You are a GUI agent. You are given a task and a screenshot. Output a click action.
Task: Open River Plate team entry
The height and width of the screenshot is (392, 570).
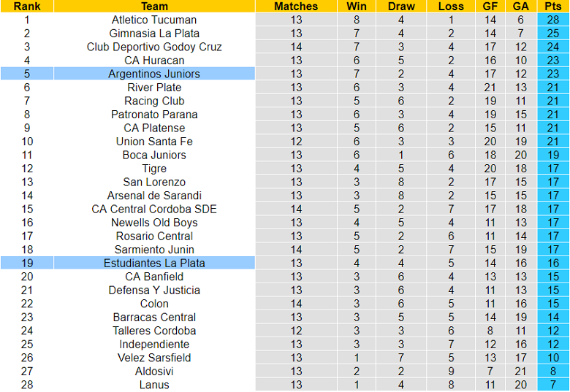[x=154, y=87]
